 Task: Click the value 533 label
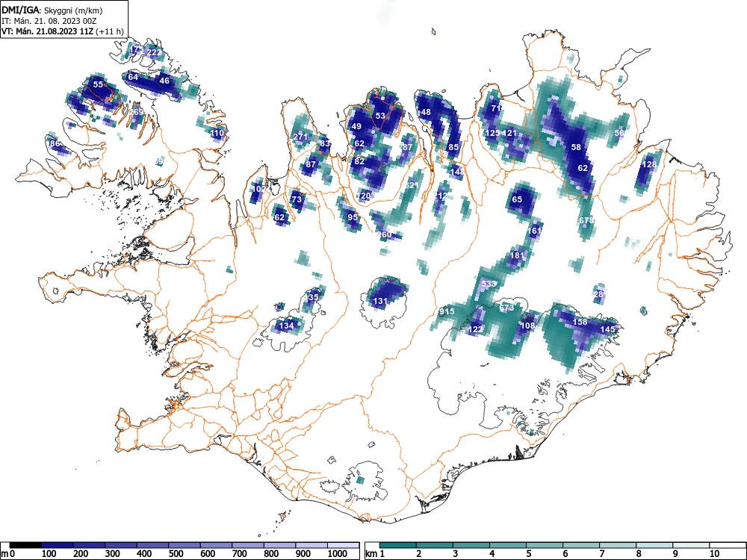pos(489,283)
